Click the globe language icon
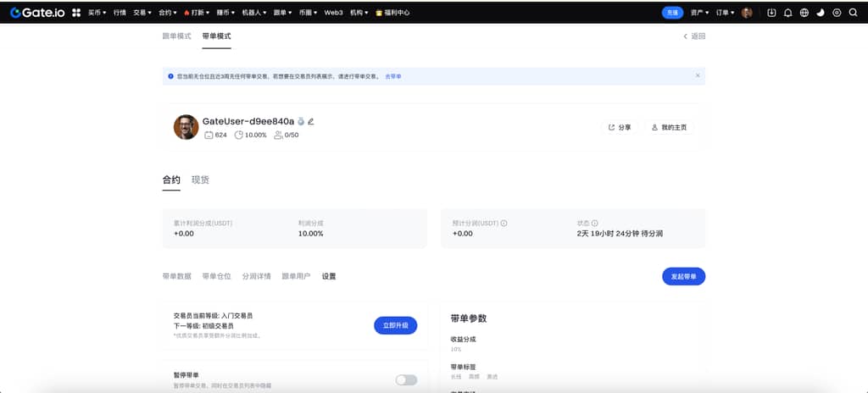Viewport: 868px width, 393px height. tap(804, 13)
